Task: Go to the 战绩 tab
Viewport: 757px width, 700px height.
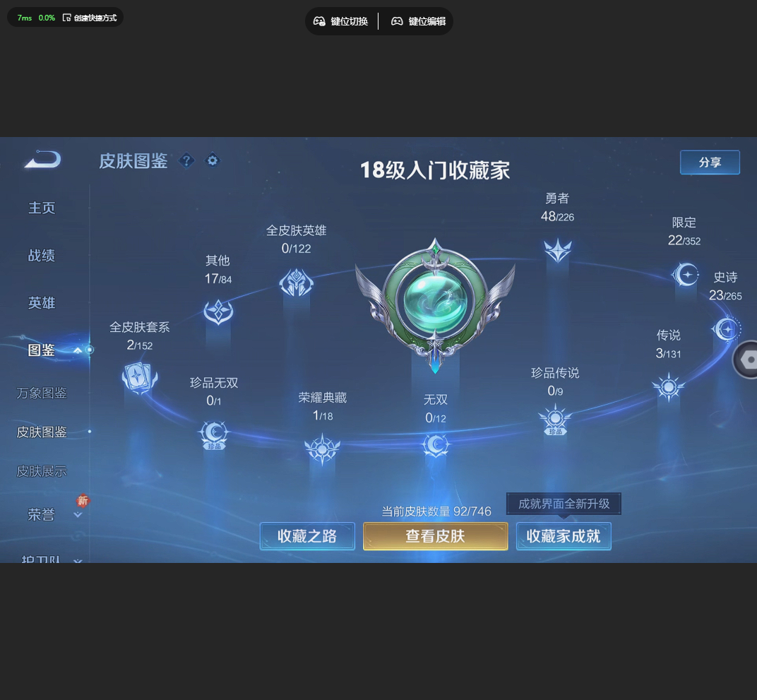Action: (x=42, y=256)
